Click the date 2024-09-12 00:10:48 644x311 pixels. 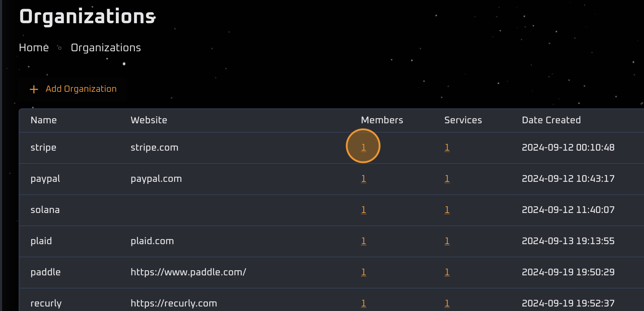coord(568,148)
